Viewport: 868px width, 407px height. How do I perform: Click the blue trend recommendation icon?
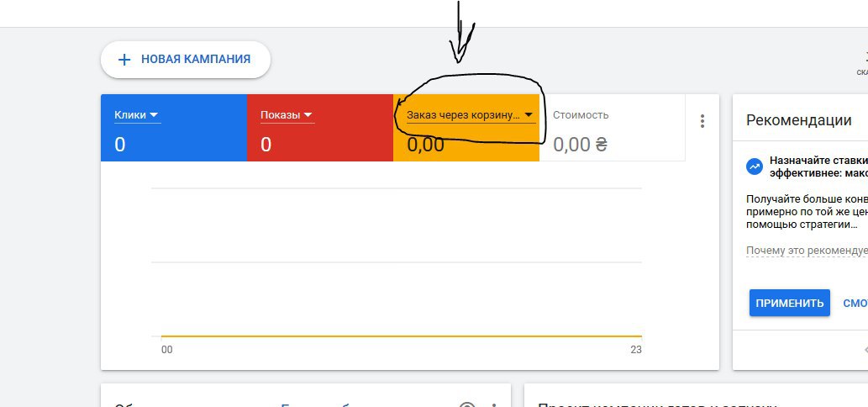coord(754,166)
